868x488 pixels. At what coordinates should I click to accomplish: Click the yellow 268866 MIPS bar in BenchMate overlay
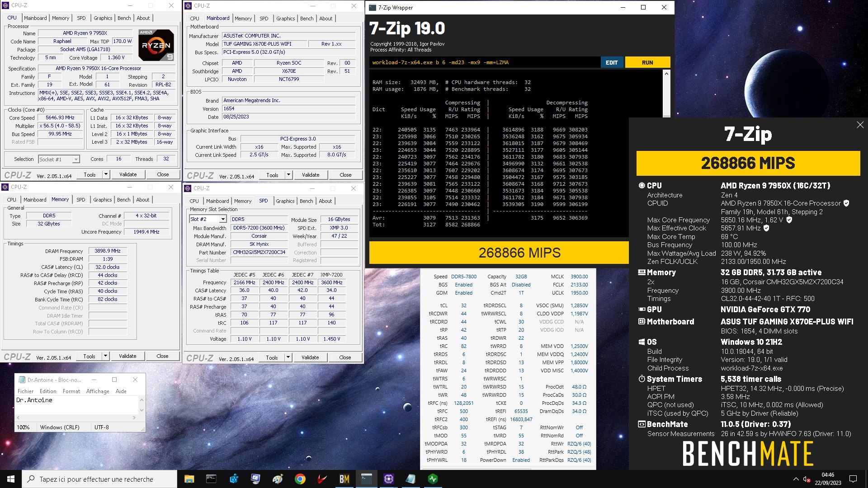748,163
